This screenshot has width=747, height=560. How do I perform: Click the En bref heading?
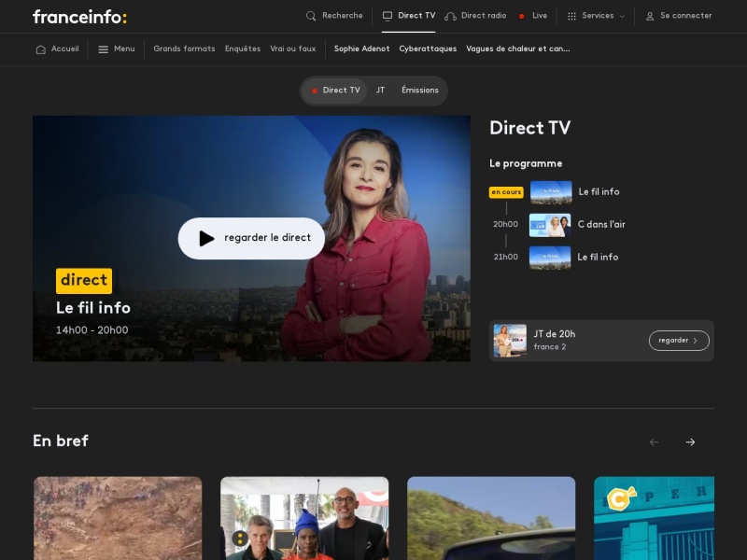[61, 441]
